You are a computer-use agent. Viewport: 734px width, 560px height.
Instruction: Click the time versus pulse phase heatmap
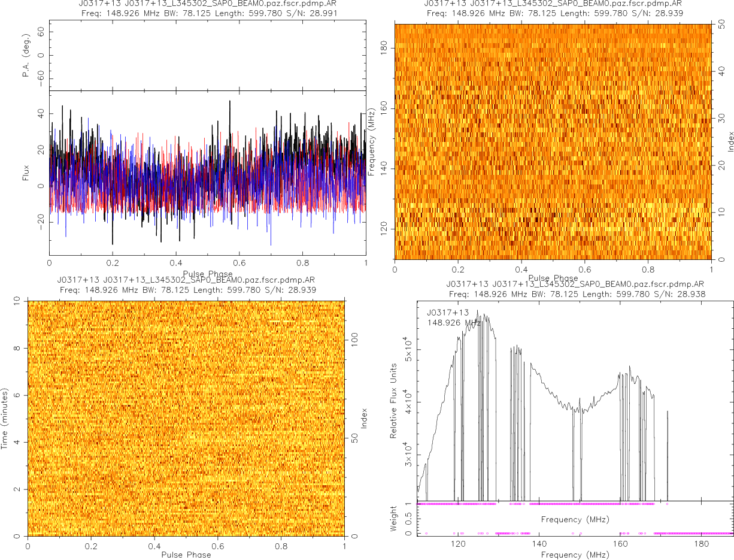186,417
